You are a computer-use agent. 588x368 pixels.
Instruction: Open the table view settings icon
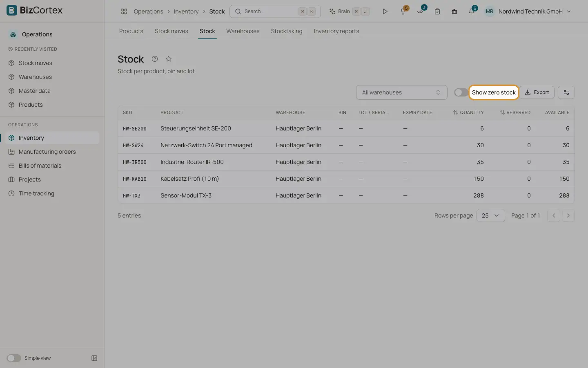click(566, 92)
